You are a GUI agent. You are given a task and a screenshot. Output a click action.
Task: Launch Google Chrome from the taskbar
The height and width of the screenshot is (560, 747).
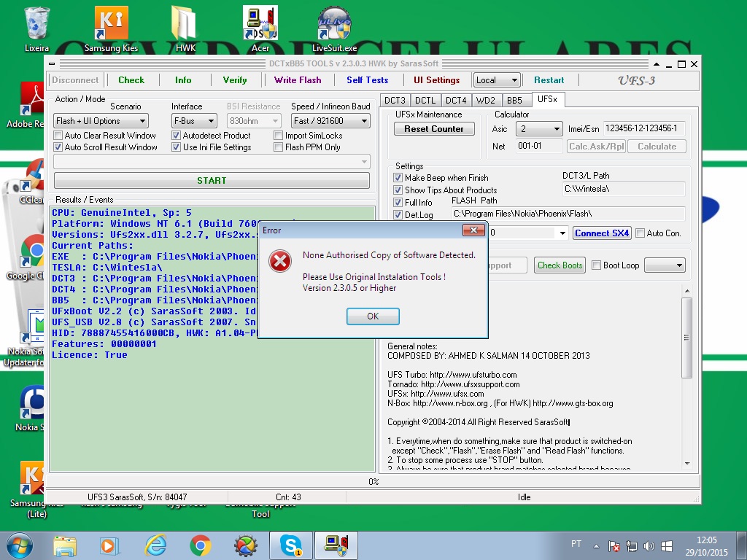tap(201, 545)
